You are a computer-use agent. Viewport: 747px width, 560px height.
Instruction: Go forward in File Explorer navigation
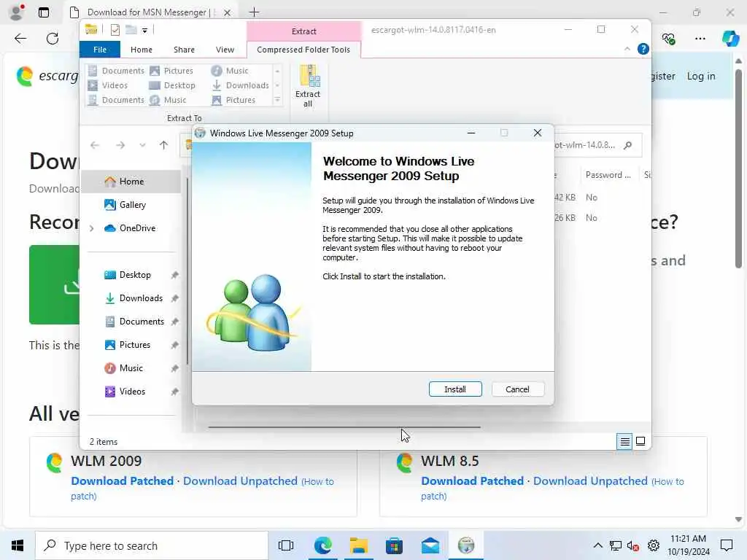(x=120, y=145)
